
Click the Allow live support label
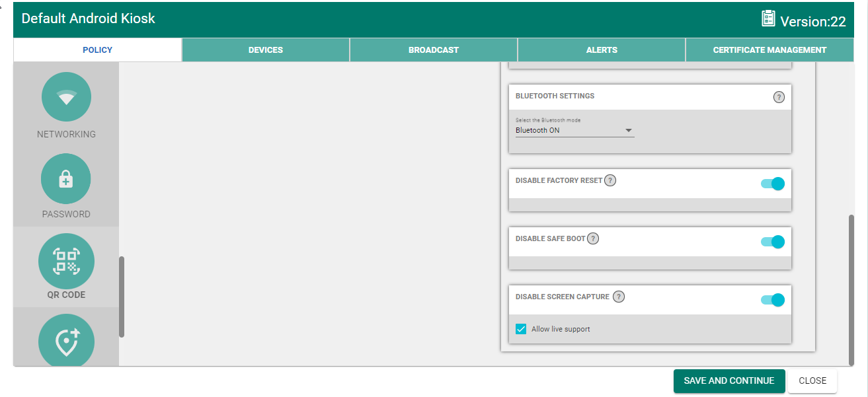(561, 329)
